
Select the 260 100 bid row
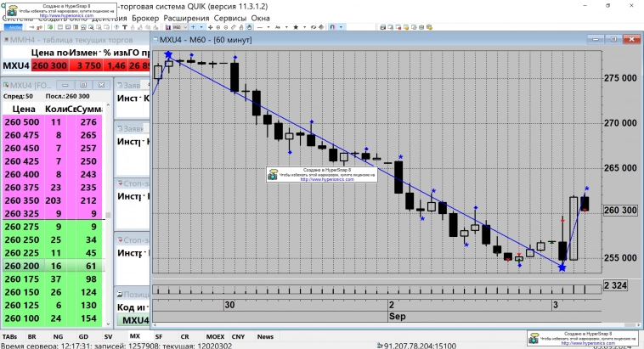click(52, 318)
